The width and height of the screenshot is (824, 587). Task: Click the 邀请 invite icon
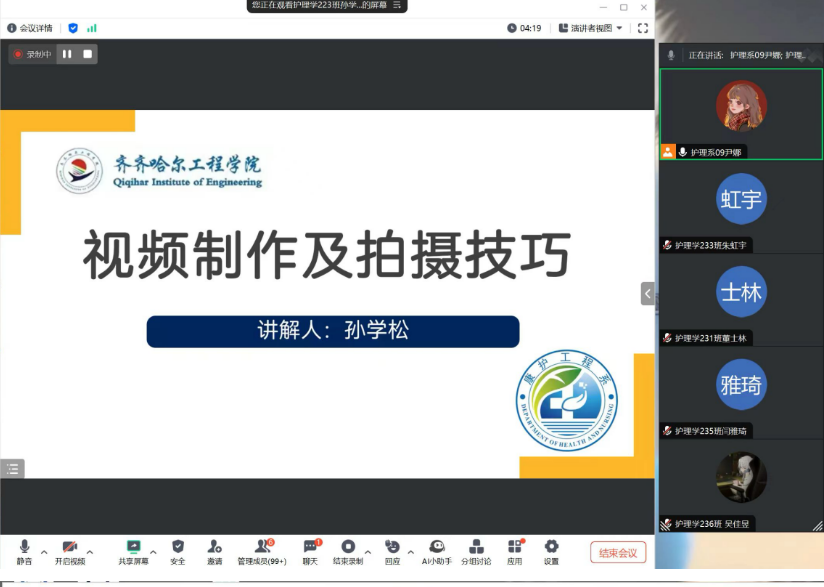click(x=215, y=547)
